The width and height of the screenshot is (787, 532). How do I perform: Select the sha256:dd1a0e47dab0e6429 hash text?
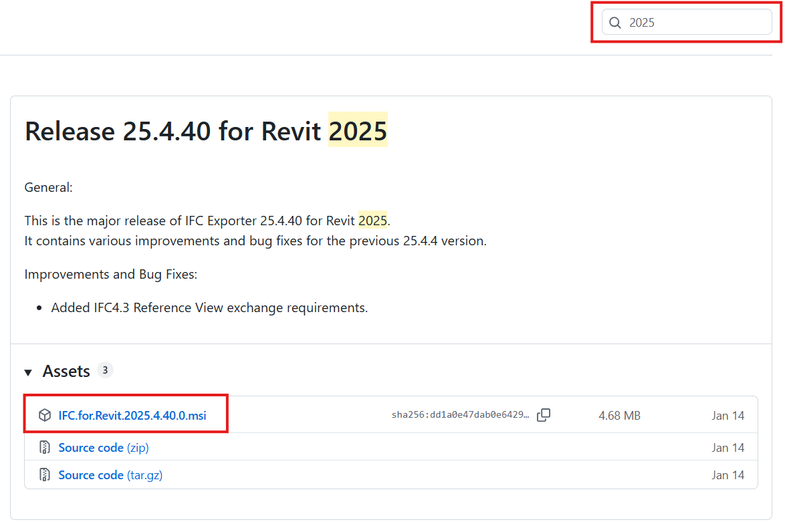(x=460, y=414)
